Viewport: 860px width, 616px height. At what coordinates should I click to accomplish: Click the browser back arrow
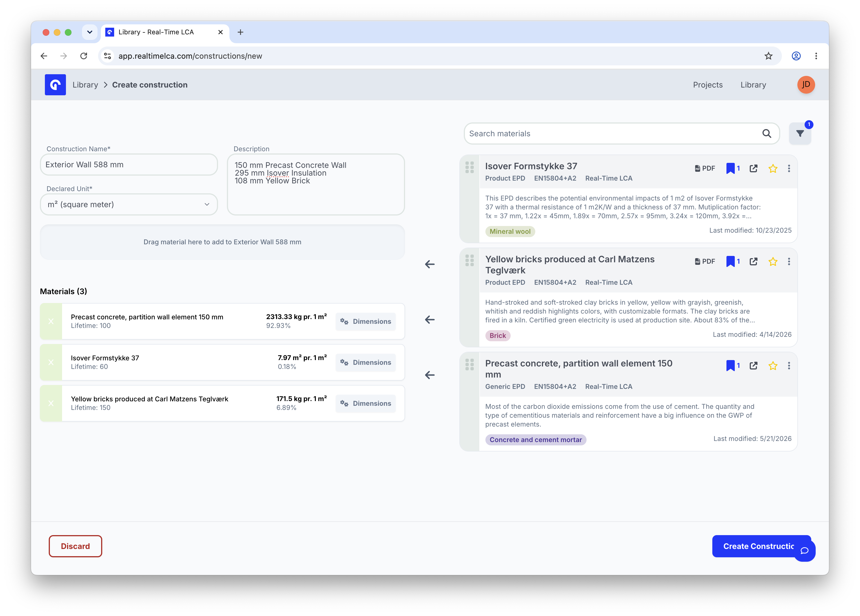tap(43, 56)
